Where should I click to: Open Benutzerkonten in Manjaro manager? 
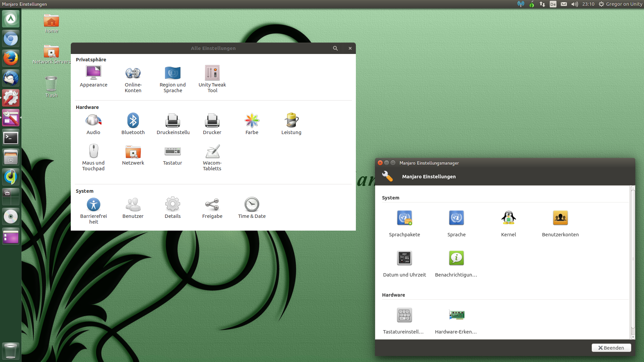point(560,223)
